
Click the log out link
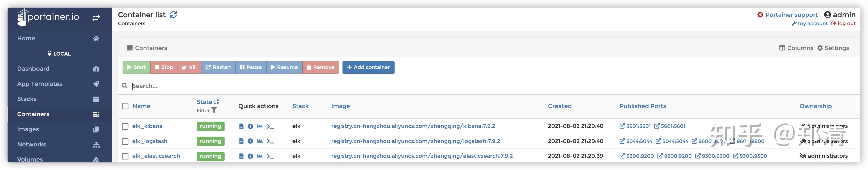[x=843, y=23]
